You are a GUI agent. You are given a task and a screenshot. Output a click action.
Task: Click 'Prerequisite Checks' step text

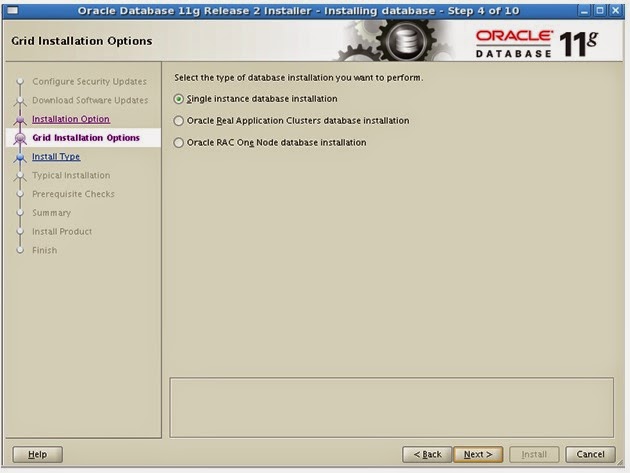click(73, 194)
